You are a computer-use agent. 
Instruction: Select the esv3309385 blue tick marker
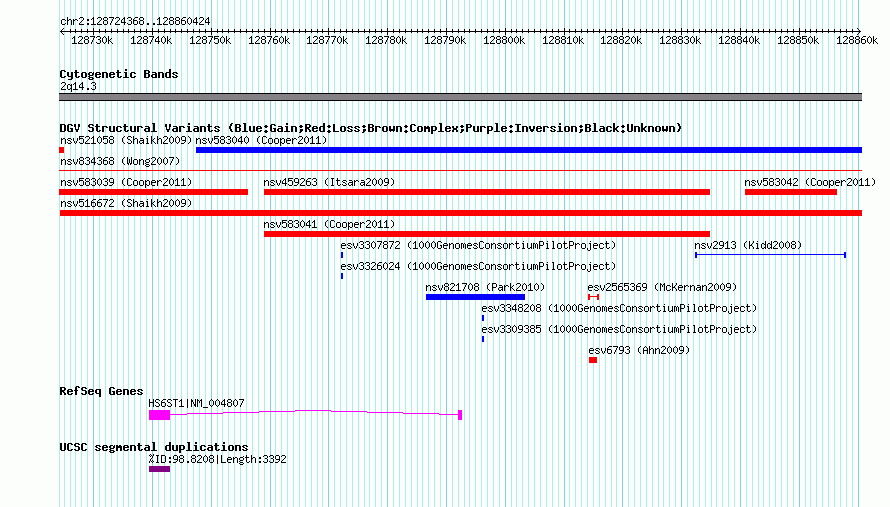[483, 340]
